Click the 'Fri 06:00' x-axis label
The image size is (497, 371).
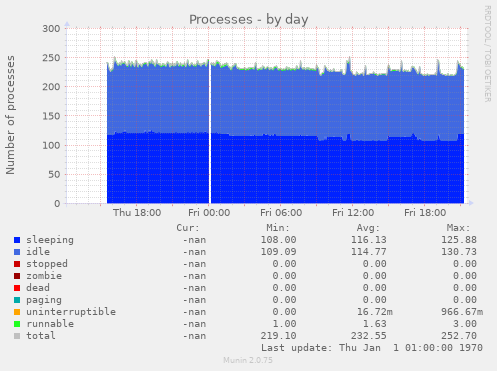(x=281, y=213)
